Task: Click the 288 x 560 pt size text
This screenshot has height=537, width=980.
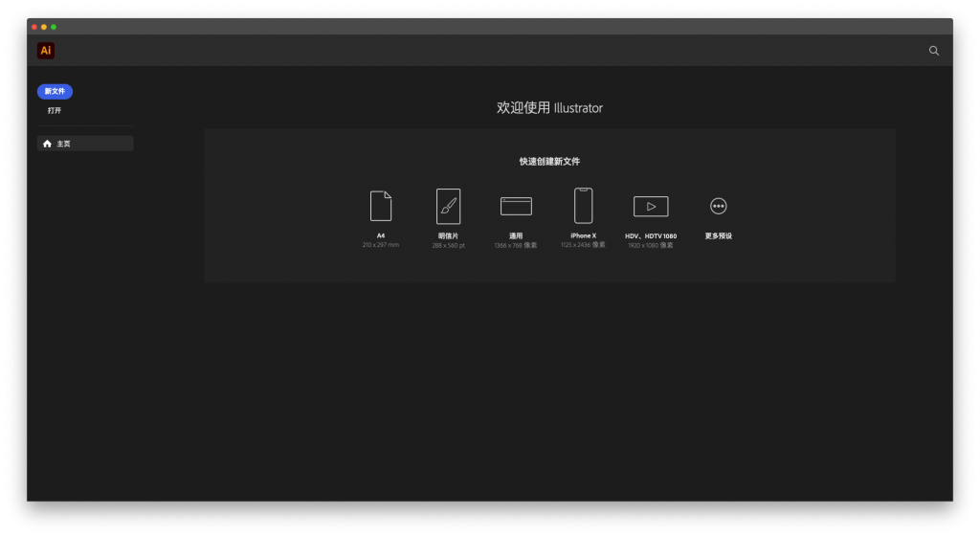Action: pyautogui.click(x=448, y=246)
